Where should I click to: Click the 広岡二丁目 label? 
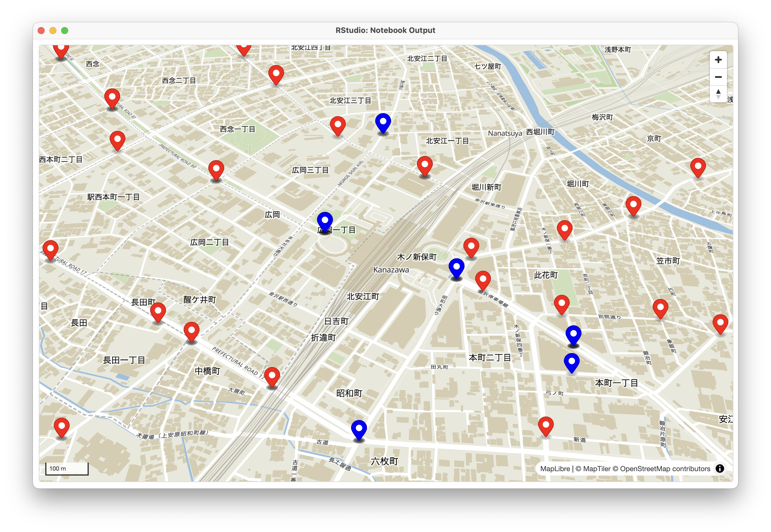(209, 242)
